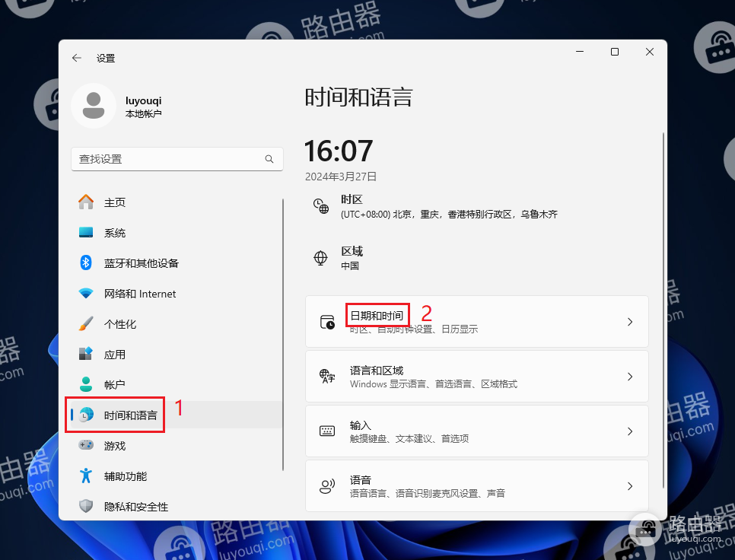Image resolution: width=735 pixels, height=560 pixels.
Task: Click the Wi-Fi network icon
Action: coord(86,294)
